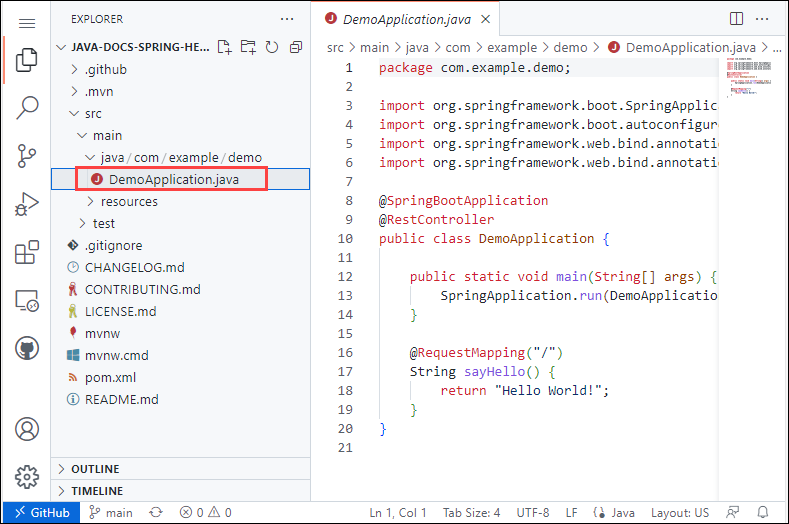789x524 pixels.
Task: Click Layout: US in status bar
Action: click(680, 512)
